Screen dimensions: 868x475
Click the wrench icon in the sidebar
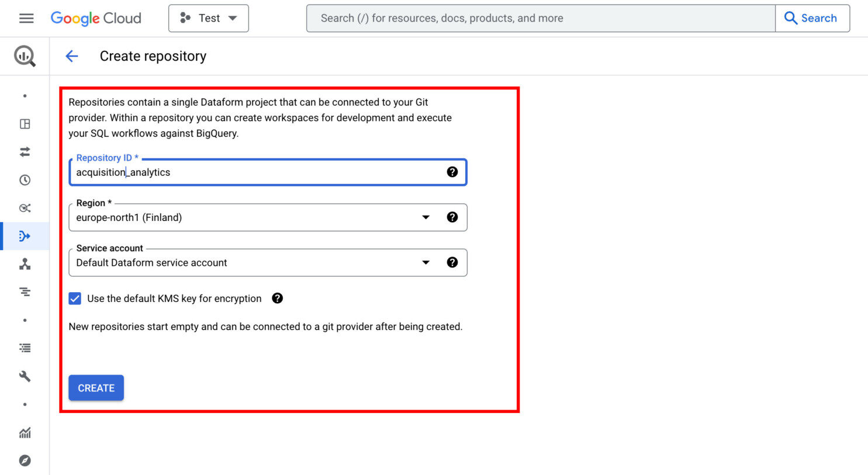point(25,376)
